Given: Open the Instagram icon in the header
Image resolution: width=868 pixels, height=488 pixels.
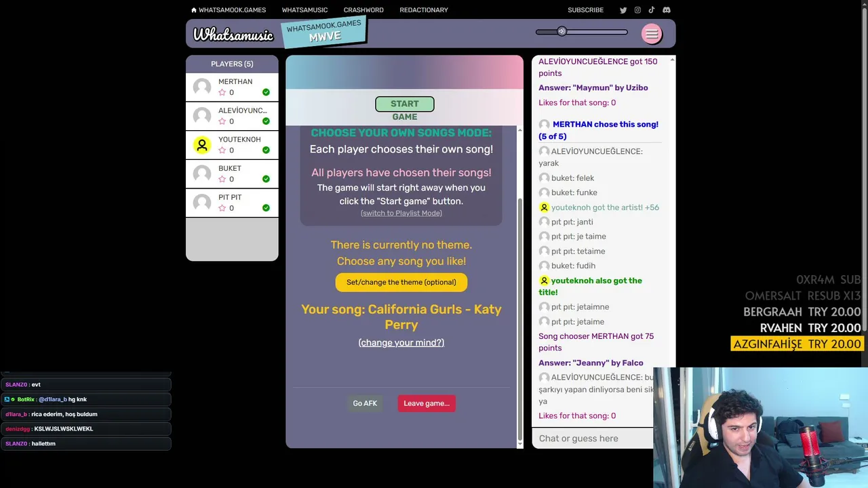Looking at the screenshot, I should [x=637, y=10].
